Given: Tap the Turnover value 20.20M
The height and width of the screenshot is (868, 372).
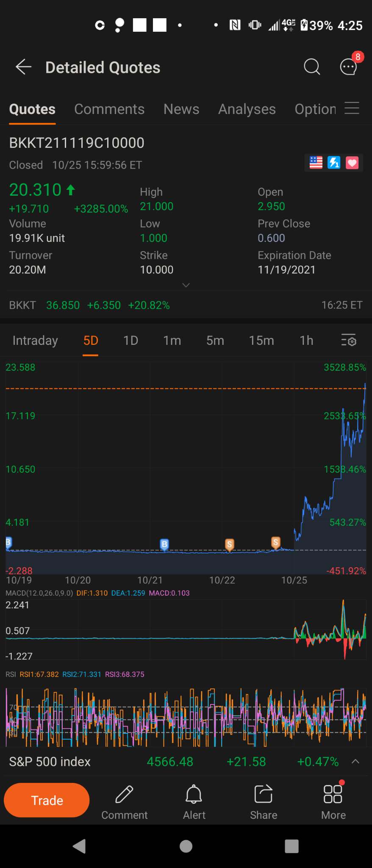Looking at the screenshot, I should point(28,270).
